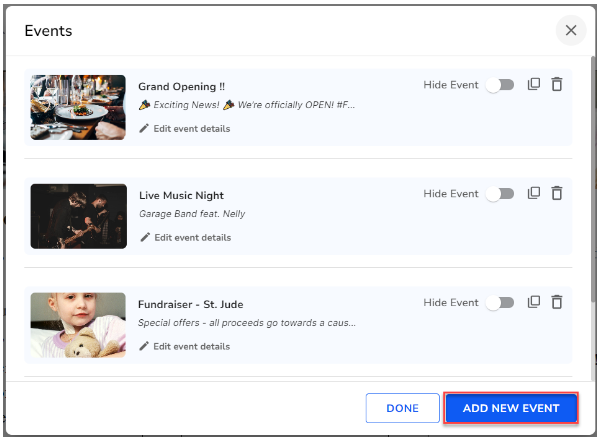Click pencil icon for Fundraiser event
The image size is (600, 438).
145,346
